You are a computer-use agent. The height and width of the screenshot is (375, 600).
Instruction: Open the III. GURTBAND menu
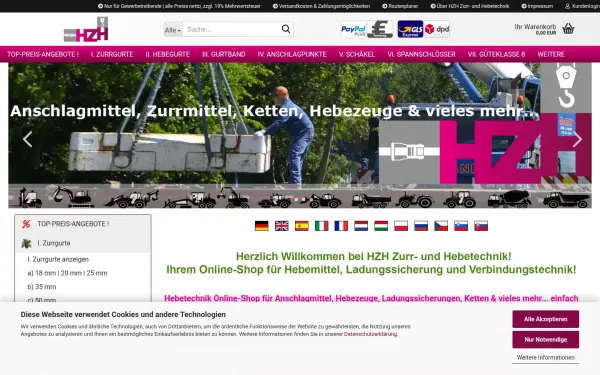tap(224, 54)
